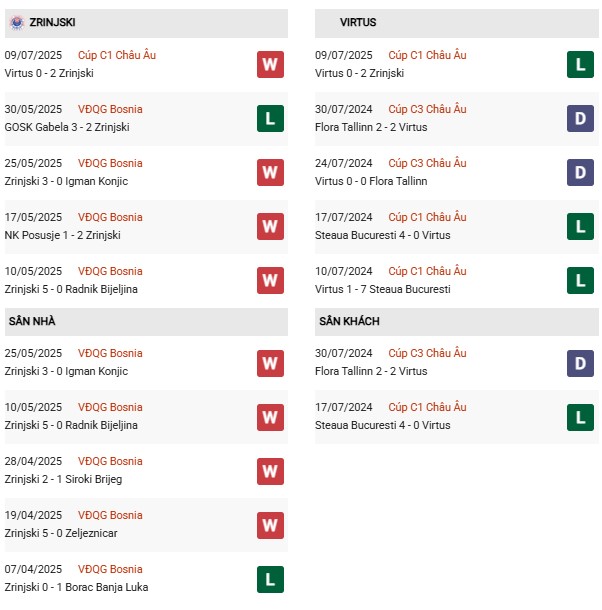Open VĐQG Bosnia link dated 30/05/2025
The width and height of the screenshot is (602, 610).
(110, 109)
